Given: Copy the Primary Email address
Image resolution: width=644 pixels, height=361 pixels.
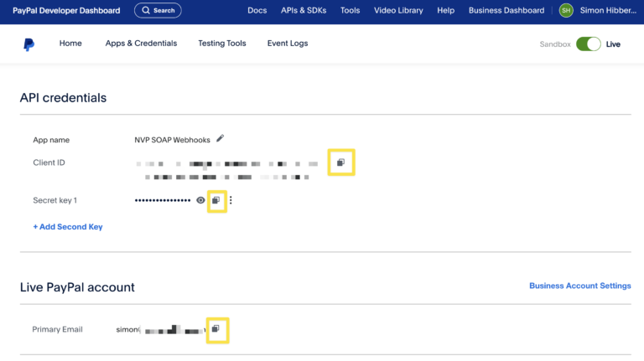Looking at the screenshot, I should pos(216,329).
